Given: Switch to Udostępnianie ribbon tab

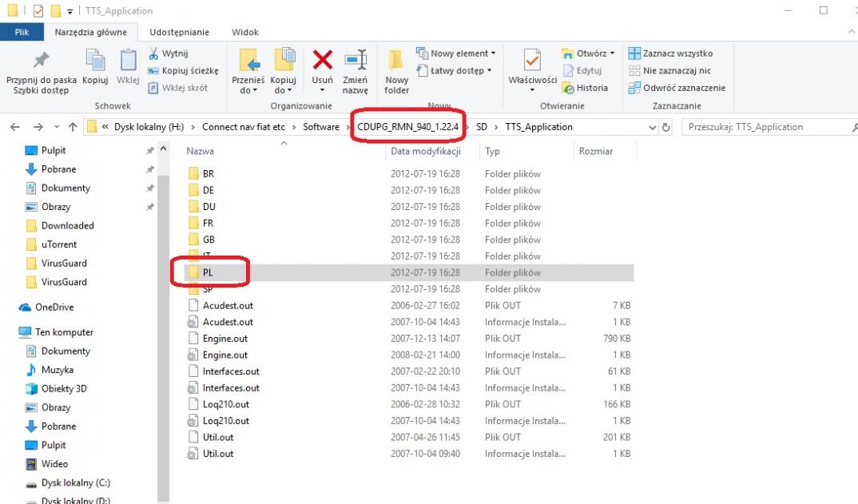Looking at the screenshot, I should tap(180, 32).
